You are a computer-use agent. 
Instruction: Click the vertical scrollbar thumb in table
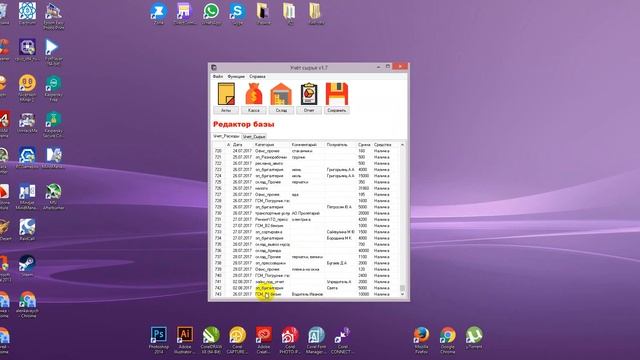402,288
